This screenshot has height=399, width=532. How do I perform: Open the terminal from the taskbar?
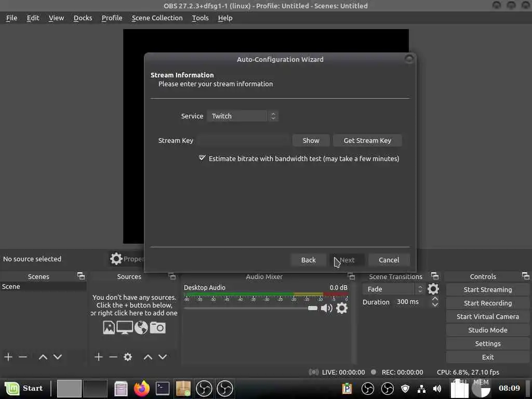pos(162,388)
